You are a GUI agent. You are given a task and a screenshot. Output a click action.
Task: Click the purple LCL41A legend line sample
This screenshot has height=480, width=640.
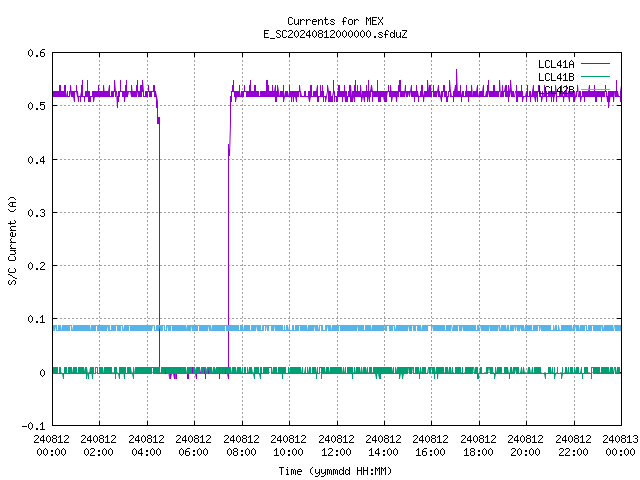click(x=595, y=64)
